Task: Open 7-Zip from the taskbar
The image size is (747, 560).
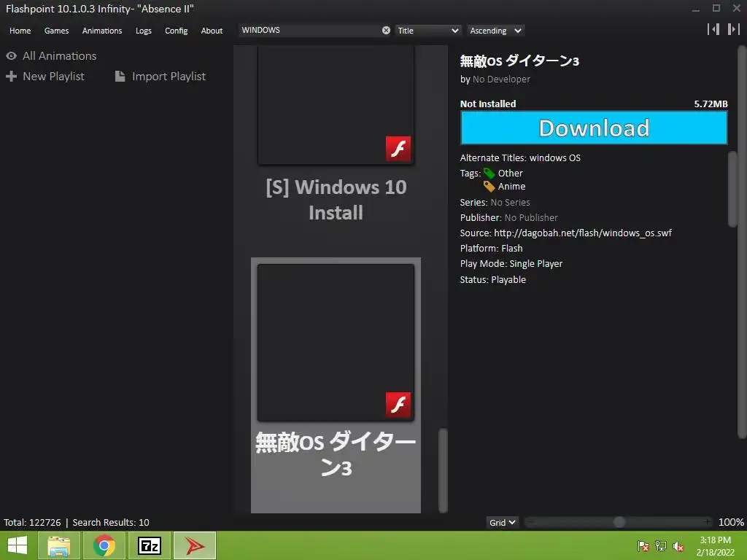Action: (x=149, y=545)
